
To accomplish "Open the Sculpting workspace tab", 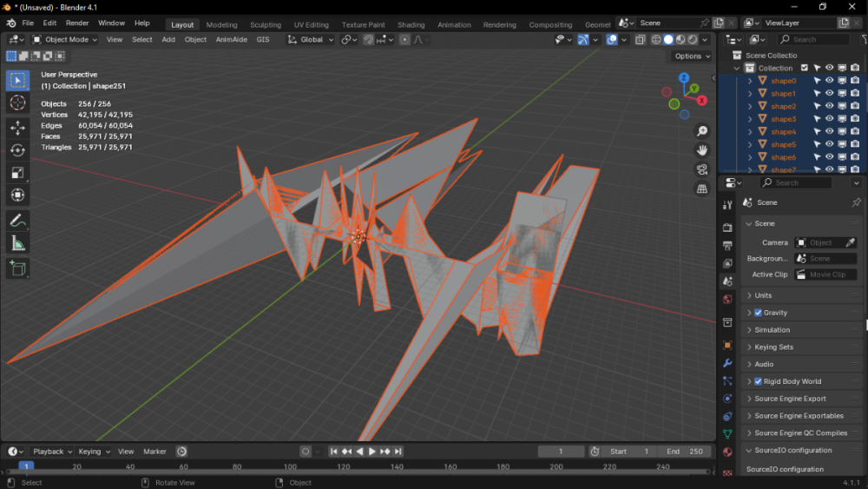I will 266,24.
